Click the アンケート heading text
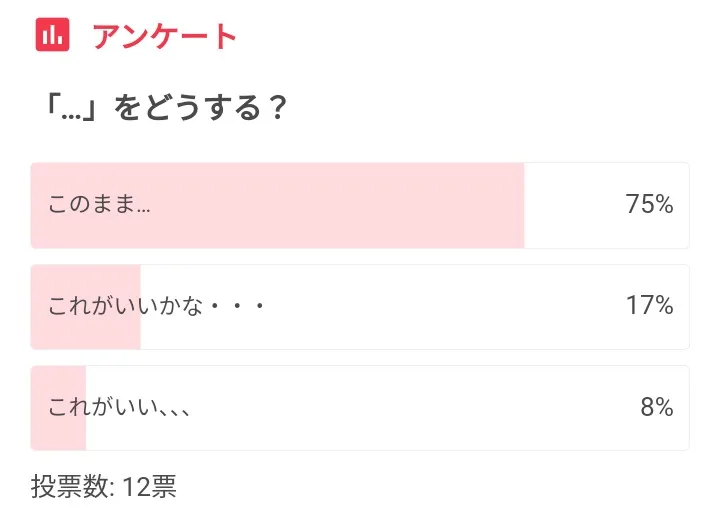 pyautogui.click(x=165, y=36)
